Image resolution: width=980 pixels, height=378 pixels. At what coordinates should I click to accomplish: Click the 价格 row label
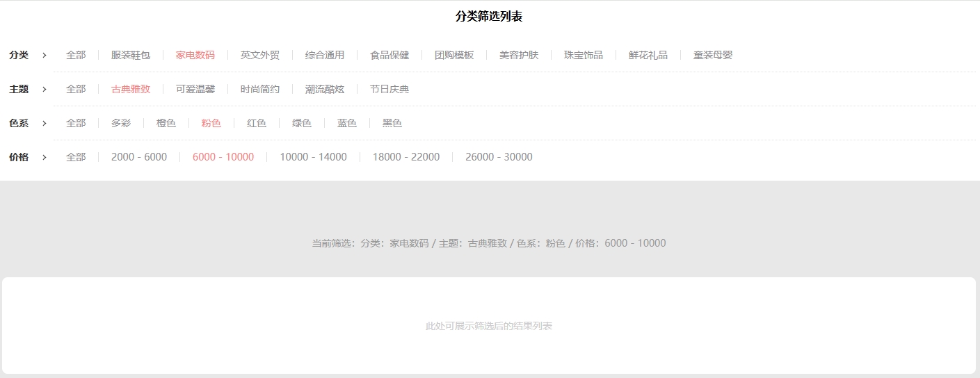pyautogui.click(x=19, y=157)
